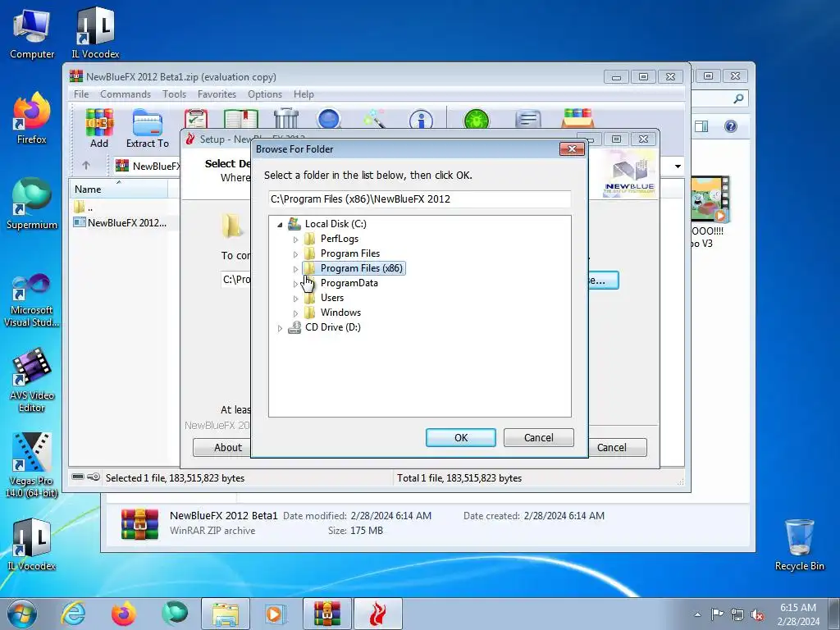
Task: Open the Recycle Bin desktop icon
Action: (x=799, y=545)
